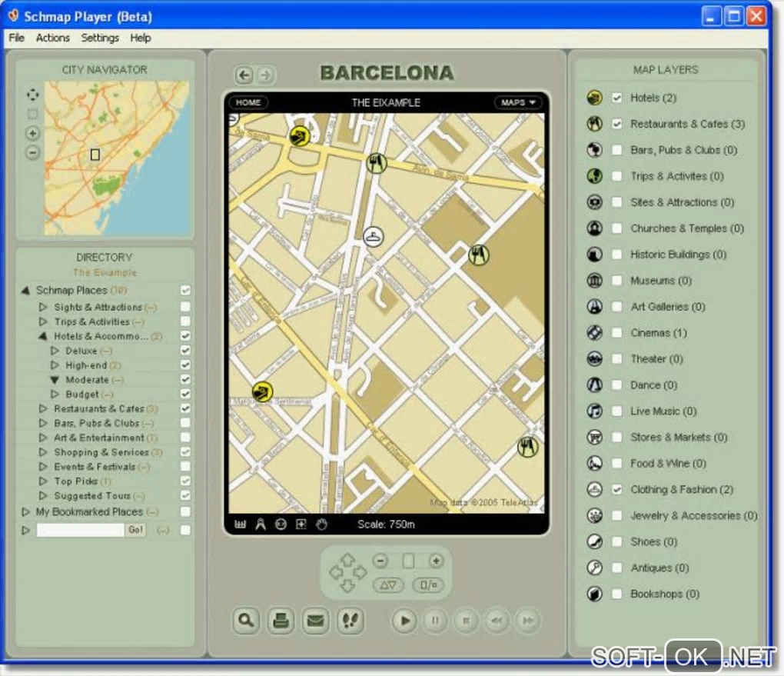Expand the Deluxe hotels node
Viewport: 784px width, 676px height.
click(55, 351)
